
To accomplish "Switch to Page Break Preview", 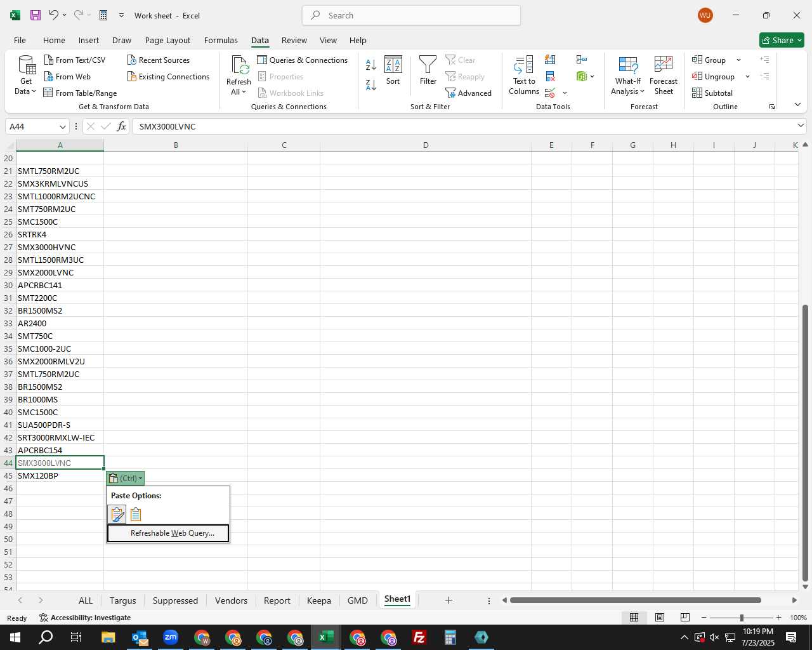I will 684,618.
